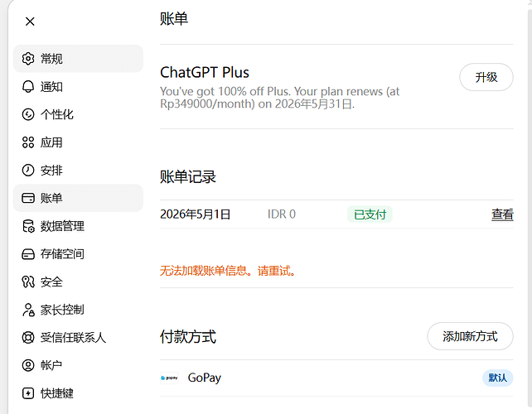Image resolution: width=532 pixels, height=414 pixels.
Task: Select the 账单 tab label
Action: point(51,198)
